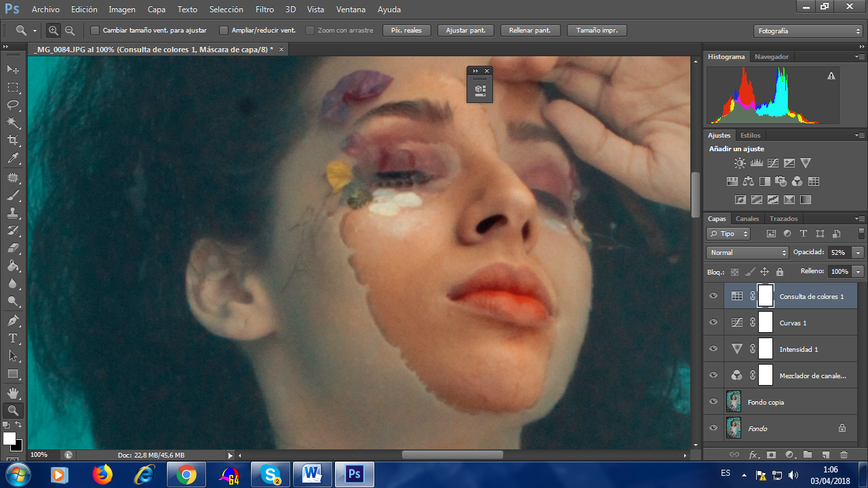Select the Hand tool
Viewport: 868px width, 488px height.
[13, 392]
